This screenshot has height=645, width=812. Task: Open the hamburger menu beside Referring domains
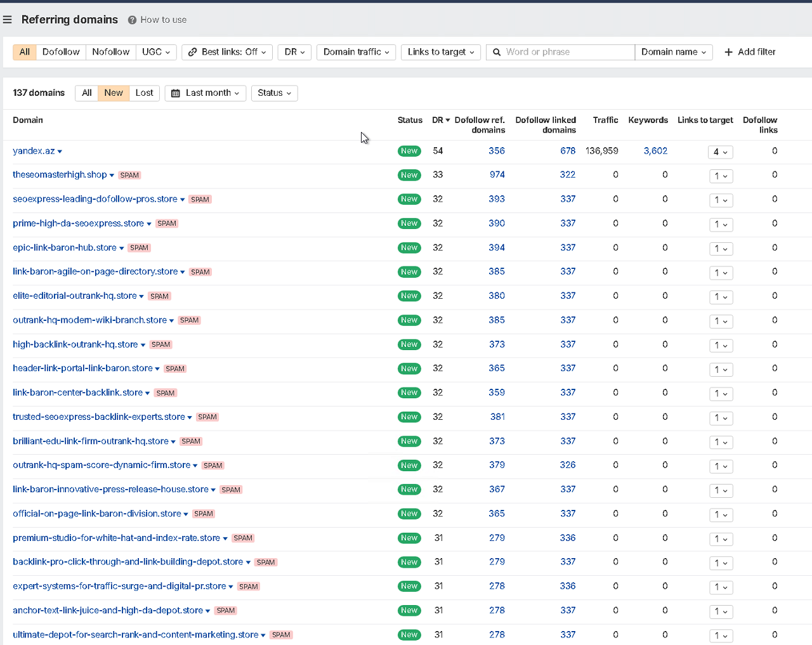pos(8,20)
